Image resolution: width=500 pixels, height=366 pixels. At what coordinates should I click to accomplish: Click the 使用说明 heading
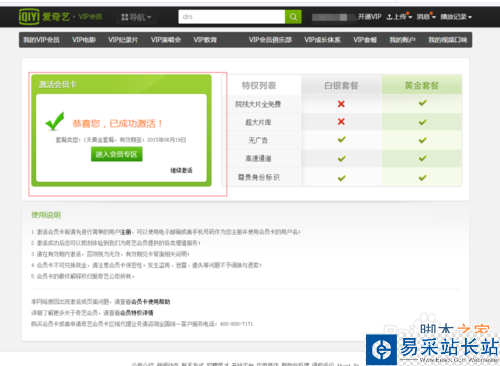[46, 215]
